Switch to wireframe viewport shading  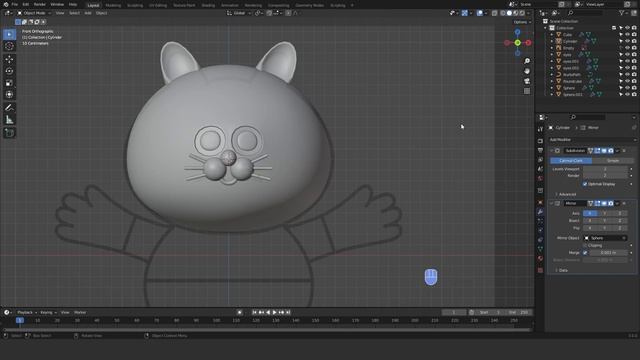click(502, 13)
